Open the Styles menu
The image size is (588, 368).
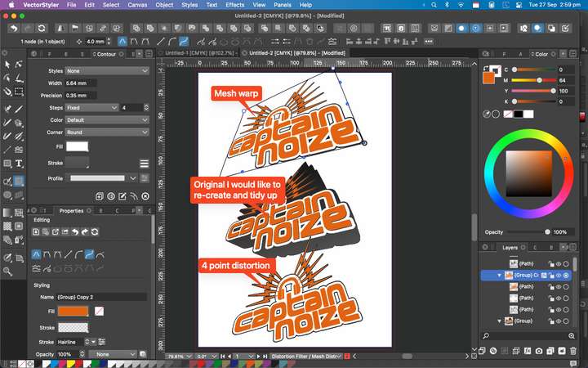pos(189,5)
